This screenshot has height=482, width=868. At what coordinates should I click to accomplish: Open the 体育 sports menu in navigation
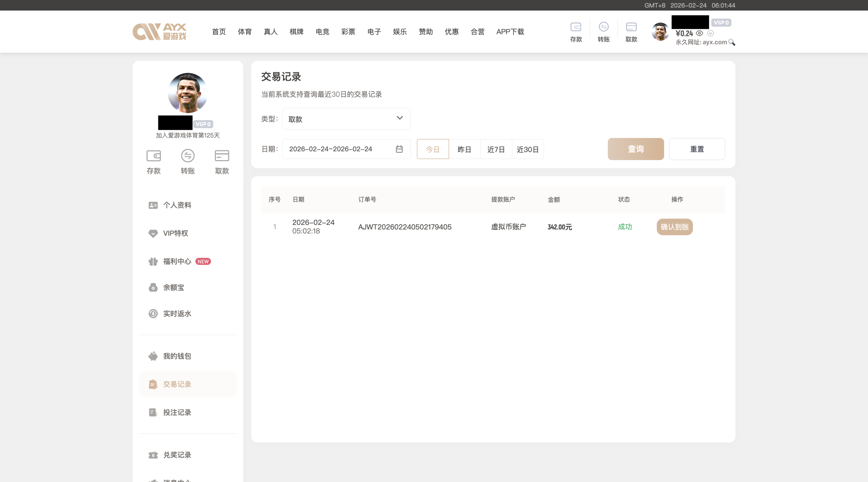[x=244, y=32]
